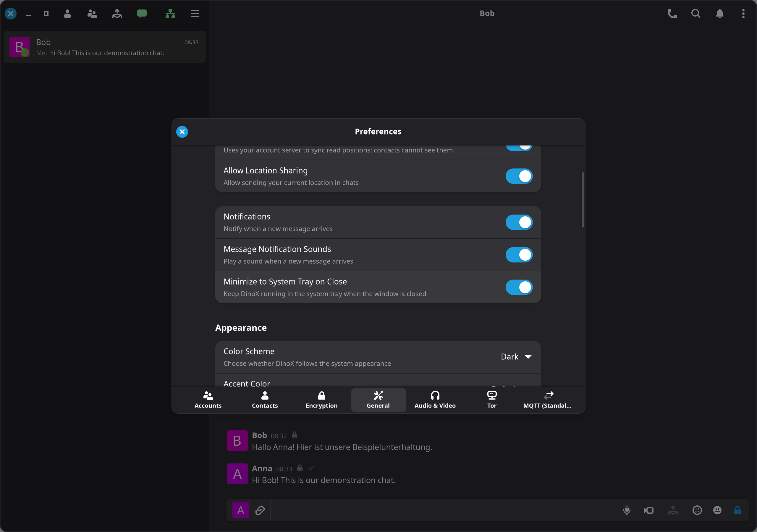The image size is (757, 532).
Task: Switch to the Encryption tab
Action: click(321, 400)
